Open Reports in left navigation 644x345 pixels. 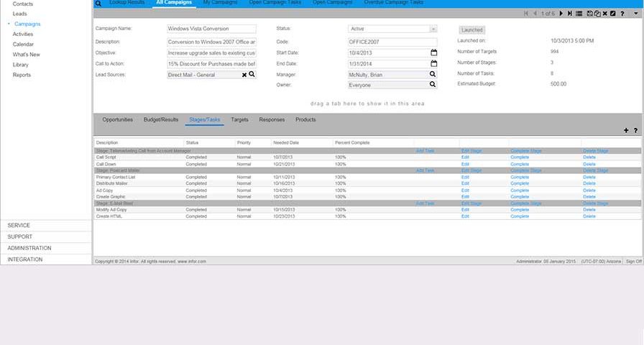click(x=22, y=75)
